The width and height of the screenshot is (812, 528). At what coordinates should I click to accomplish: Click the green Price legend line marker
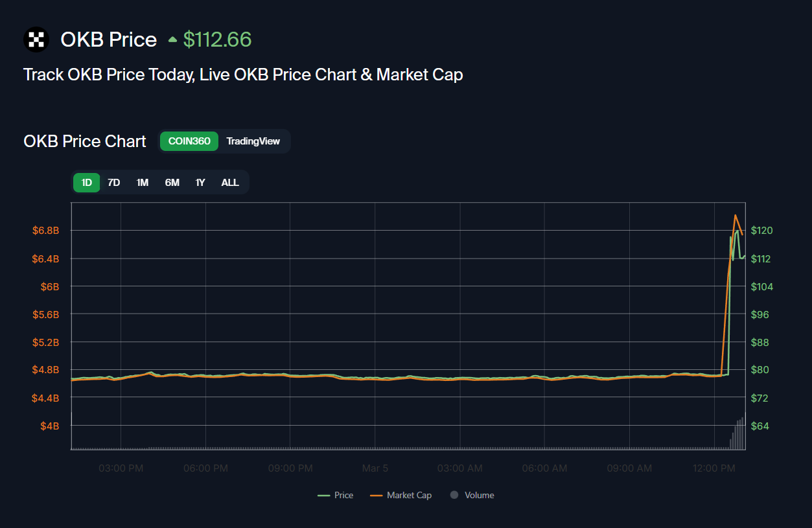tap(323, 496)
